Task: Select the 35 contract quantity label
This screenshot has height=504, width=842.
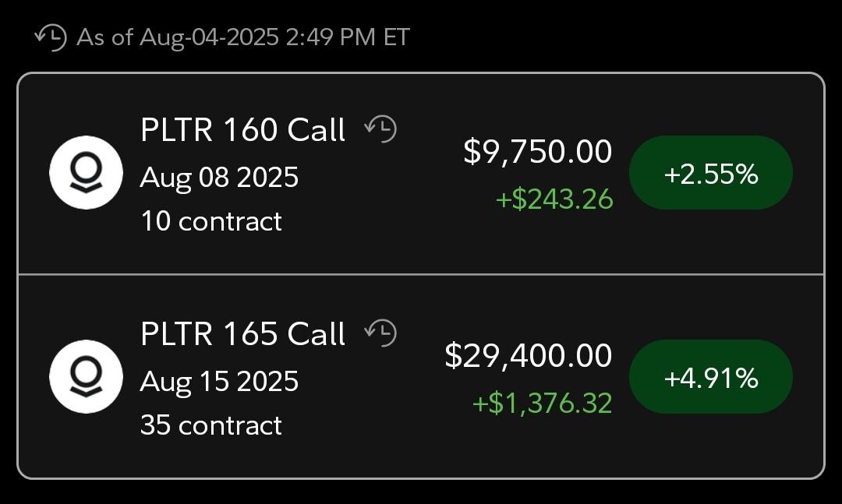Action: click(x=211, y=425)
